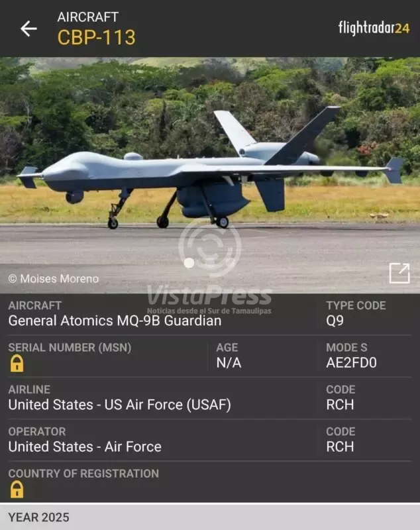Go back using the arrow icon
Viewport: 420px width, 530px height.
[28, 28]
